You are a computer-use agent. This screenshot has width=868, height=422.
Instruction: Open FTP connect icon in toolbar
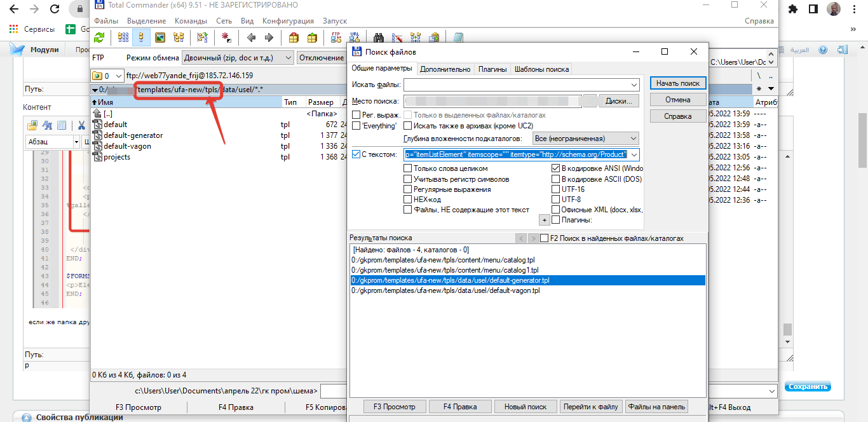(x=336, y=37)
